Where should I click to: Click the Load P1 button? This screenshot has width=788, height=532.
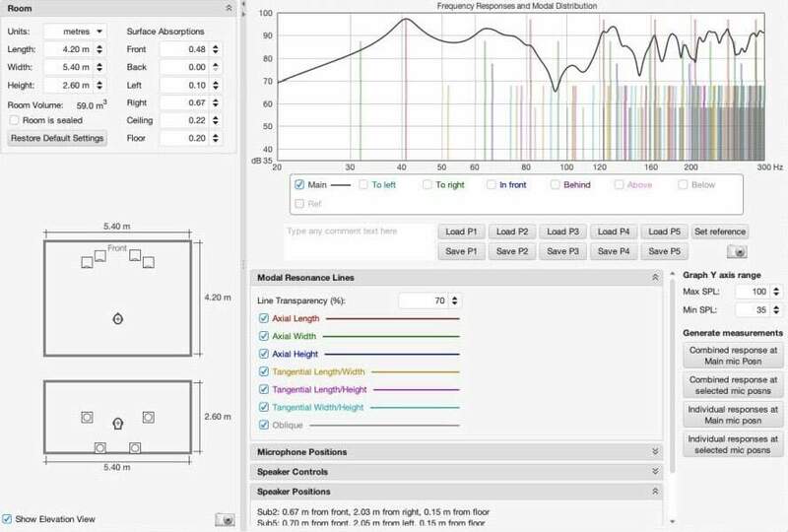(462, 233)
